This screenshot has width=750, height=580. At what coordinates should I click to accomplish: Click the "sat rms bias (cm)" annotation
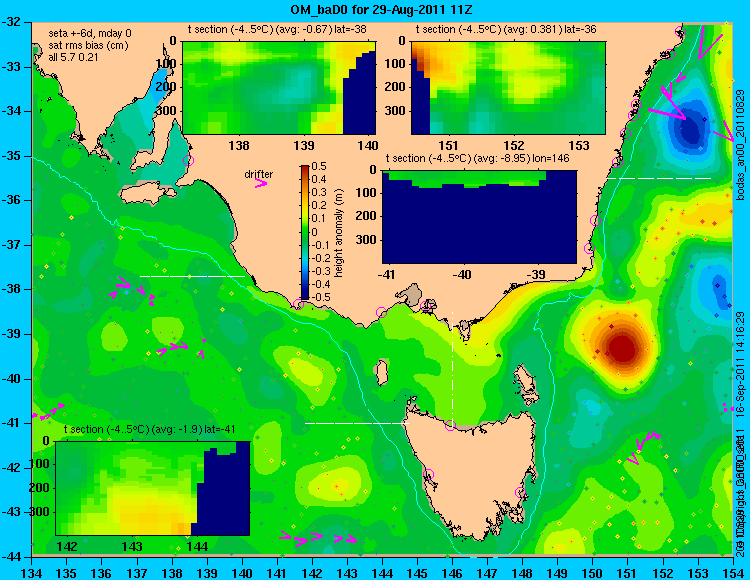(x=88, y=45)
